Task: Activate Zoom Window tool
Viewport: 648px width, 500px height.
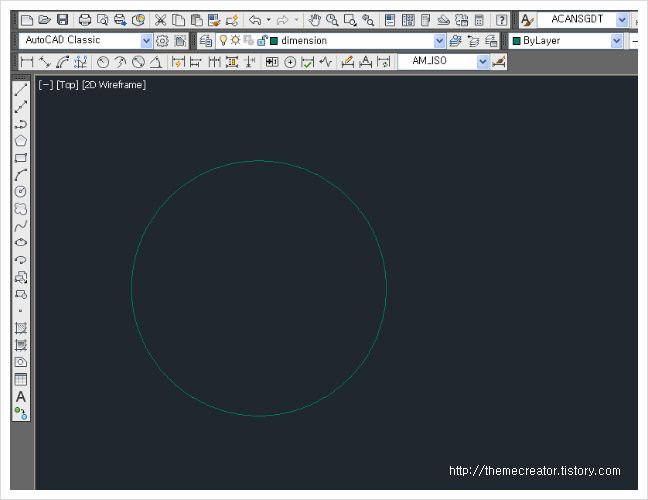Action: [350, 20]
